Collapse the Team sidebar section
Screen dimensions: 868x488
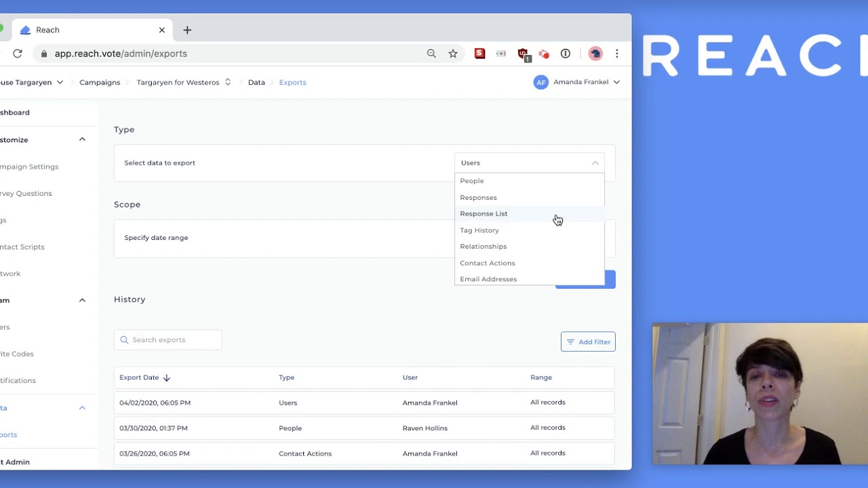82,300
